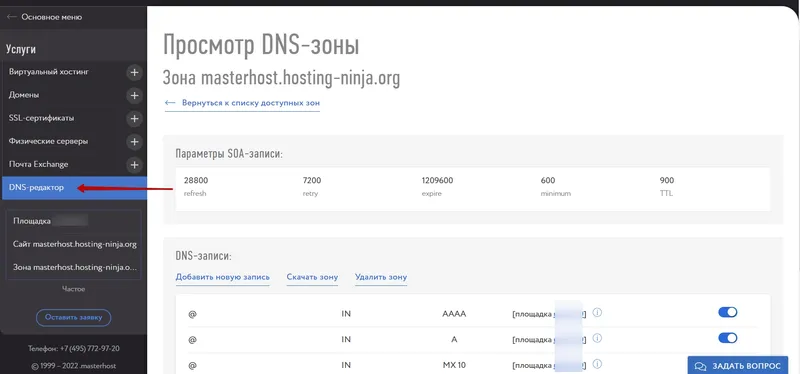Go back to Основное меню

point(52,17)
